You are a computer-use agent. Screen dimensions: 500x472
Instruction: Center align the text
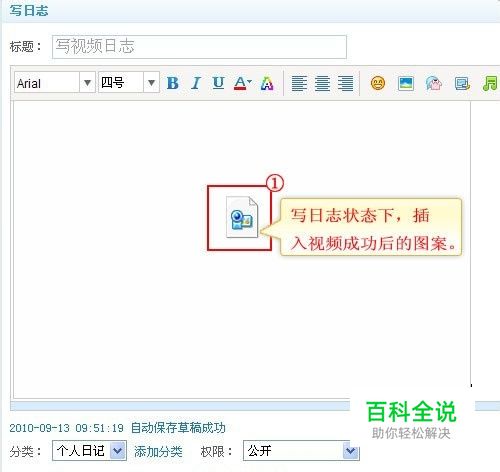click(x=322, y=83)
